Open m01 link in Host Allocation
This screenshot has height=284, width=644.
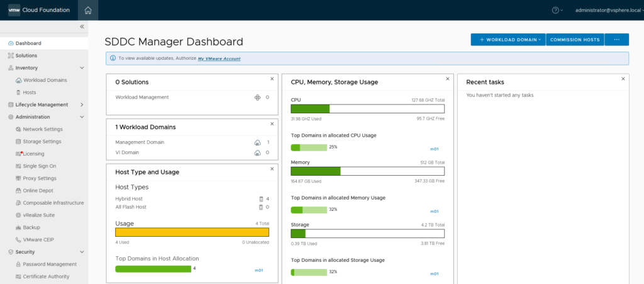[258, 270]
